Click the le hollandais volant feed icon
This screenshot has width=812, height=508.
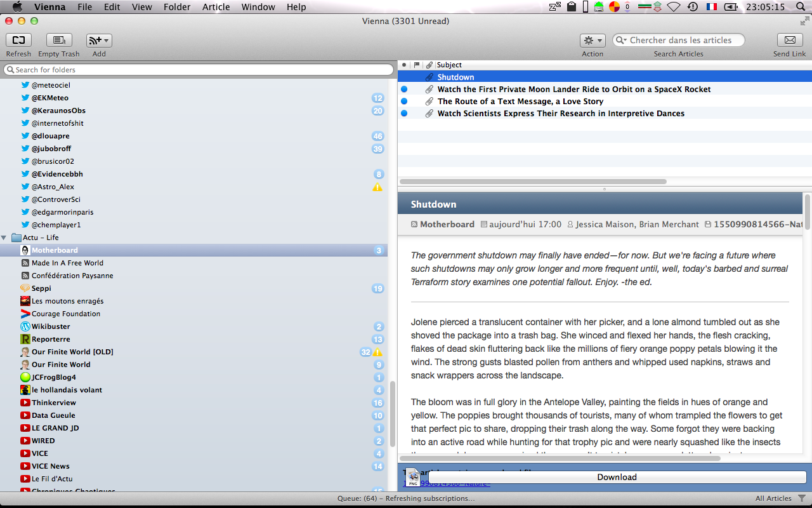tap(25, 390)
